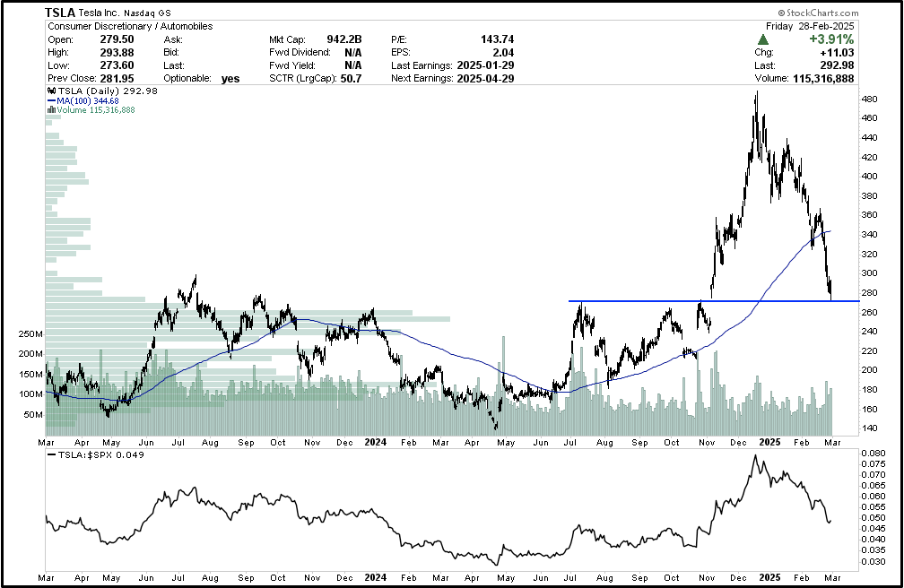
Task: Click the Fwd Yield N/A value
Action: pyautogui.click(x=353, y=65)
